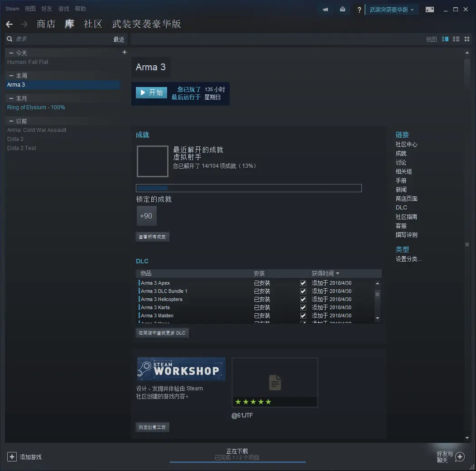
Task: Open the +90 locked achievements tile
Action: 146,216
